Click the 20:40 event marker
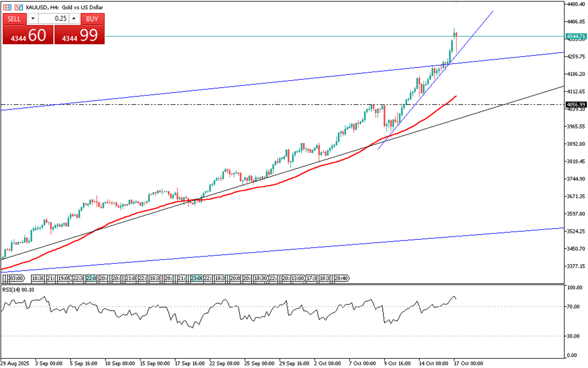The image size is (588, 368). tap(341, 278)
